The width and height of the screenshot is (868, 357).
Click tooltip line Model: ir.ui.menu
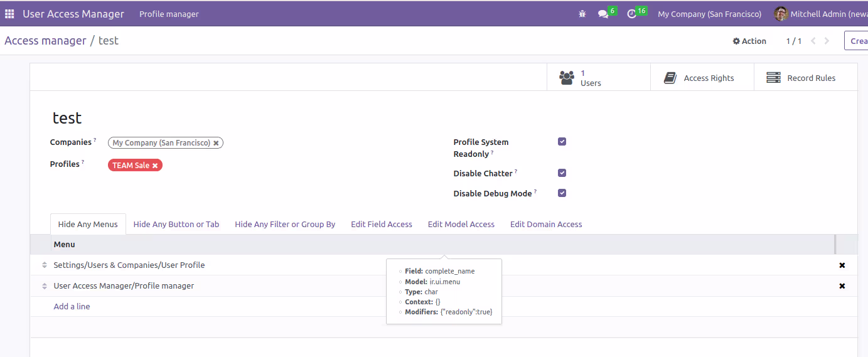432,282
